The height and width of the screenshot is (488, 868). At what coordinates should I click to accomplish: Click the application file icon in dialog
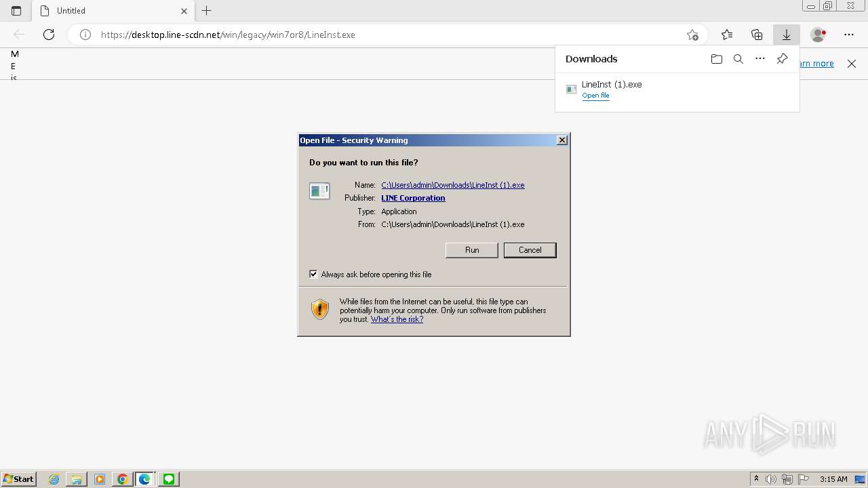(319, 191)
